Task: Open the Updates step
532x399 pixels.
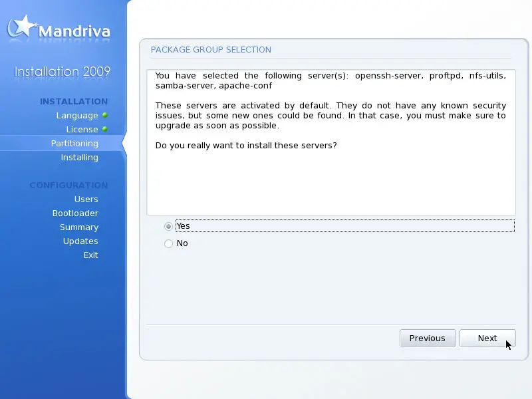Action: coord(80,241)
